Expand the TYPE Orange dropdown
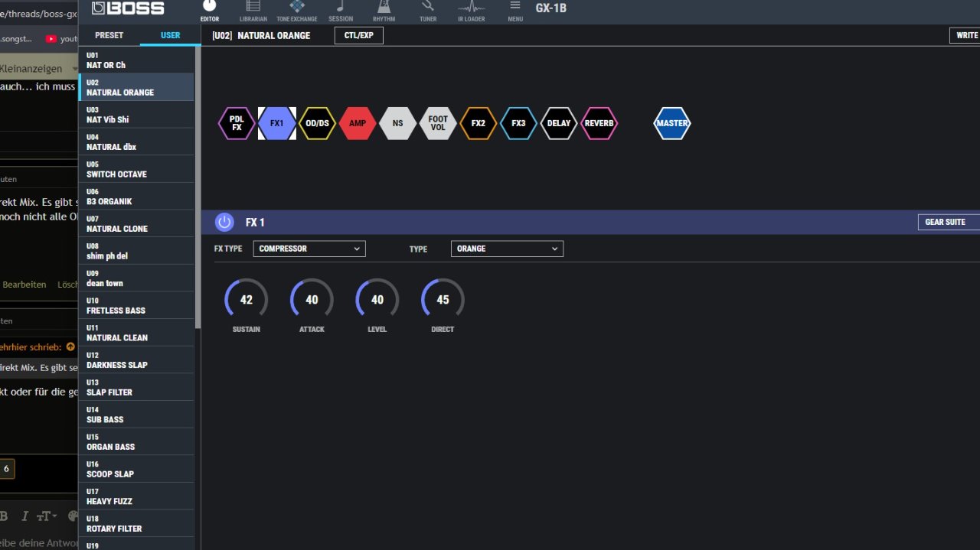The image size is (980, 550). (x=507, y=249)
